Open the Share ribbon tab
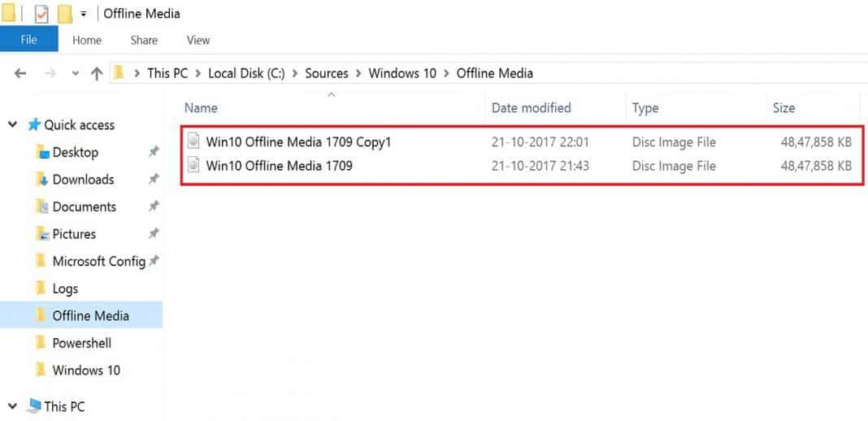The width and height of the screenshot is (868, 421). (x=144, y=41)
